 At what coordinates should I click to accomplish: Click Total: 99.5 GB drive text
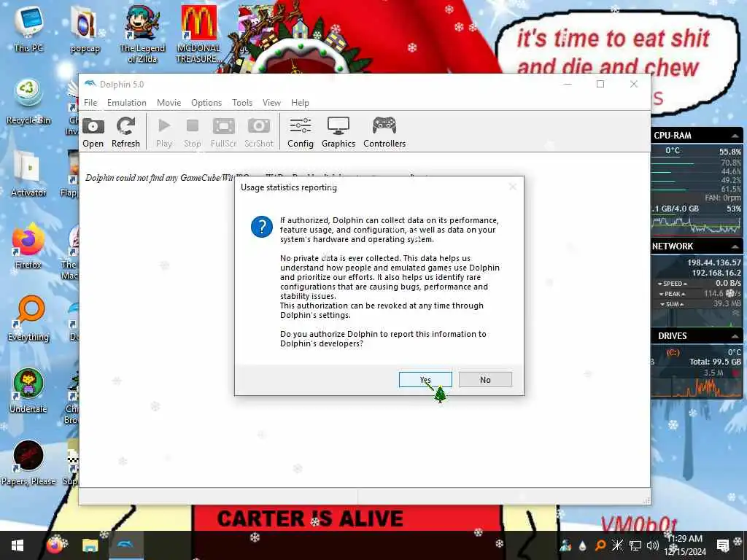715,362
